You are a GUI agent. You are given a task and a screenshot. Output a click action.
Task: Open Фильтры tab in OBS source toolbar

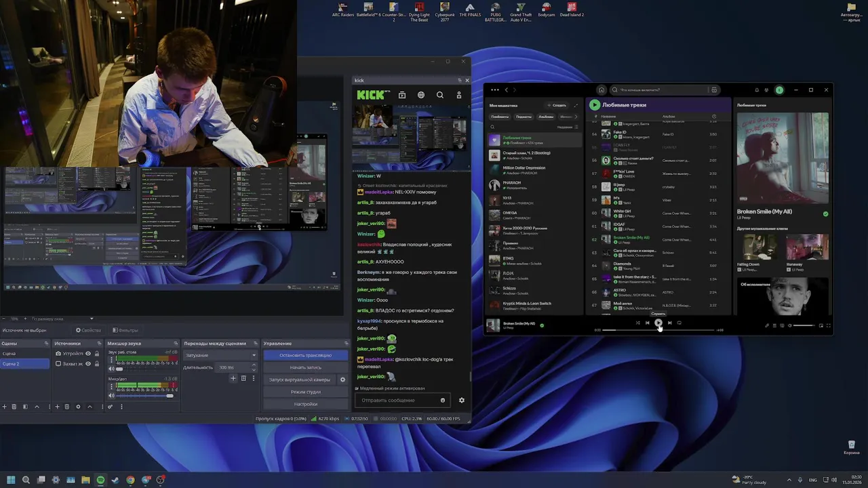tap(125, 330)
